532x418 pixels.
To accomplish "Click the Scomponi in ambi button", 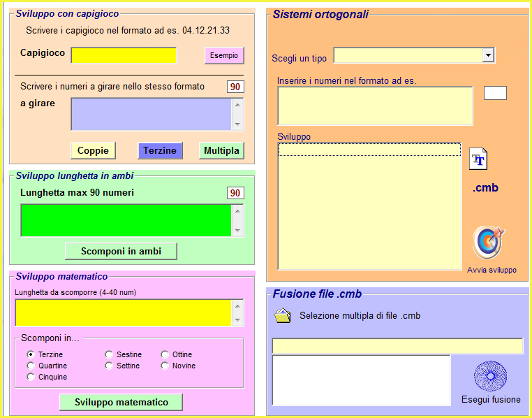I will (x=121, y=251).
